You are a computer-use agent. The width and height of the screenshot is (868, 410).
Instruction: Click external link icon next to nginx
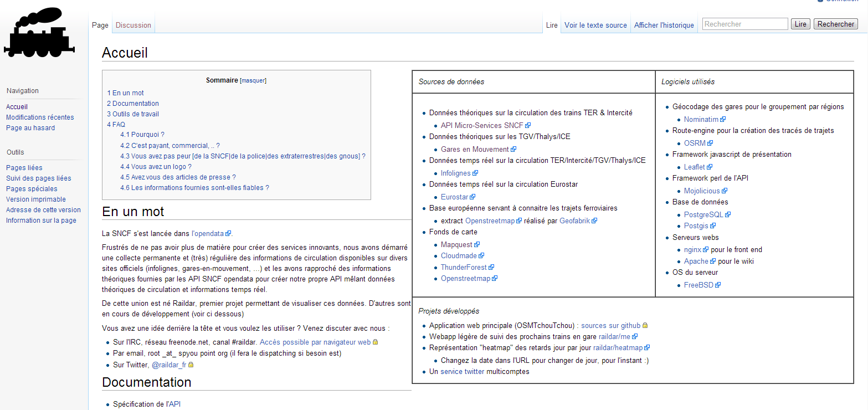(706, 250)
